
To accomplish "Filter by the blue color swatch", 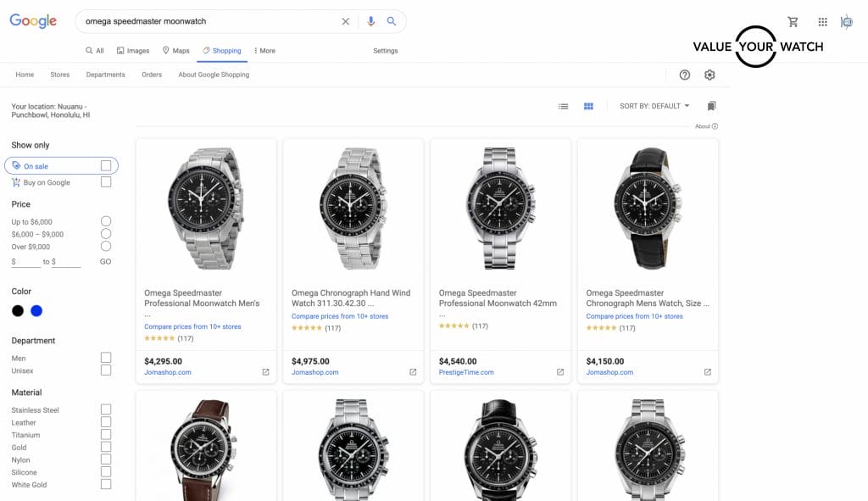I will (x=36, y=311).
